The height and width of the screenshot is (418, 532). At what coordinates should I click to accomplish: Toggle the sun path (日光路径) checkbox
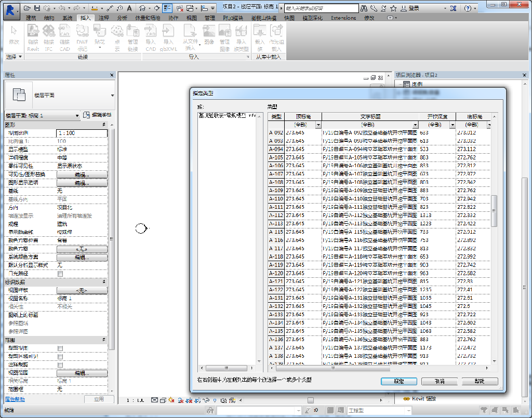coord(60,274)
